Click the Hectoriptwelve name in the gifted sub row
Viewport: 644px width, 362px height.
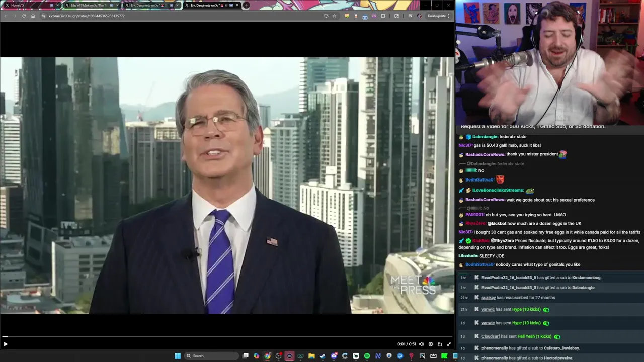tap(557, 358)
